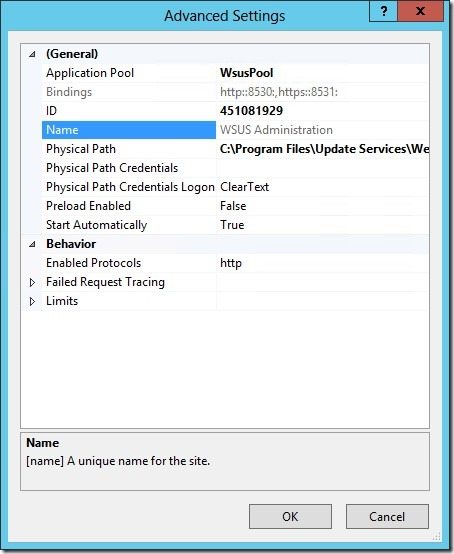The height and width of the screenshot is (554, 454).
Task: Collapse the (General) section
Action: pos(32,54)
